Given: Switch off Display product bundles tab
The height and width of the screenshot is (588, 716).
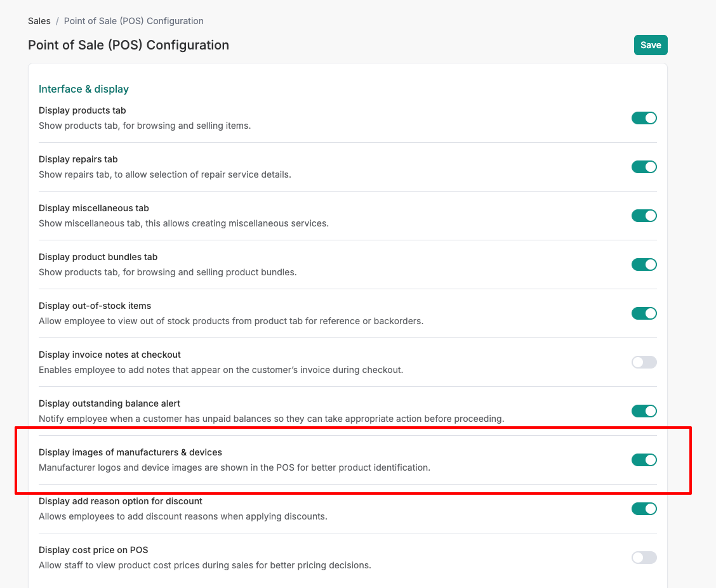Looking at the screenshot, I should tap(644, 265).
